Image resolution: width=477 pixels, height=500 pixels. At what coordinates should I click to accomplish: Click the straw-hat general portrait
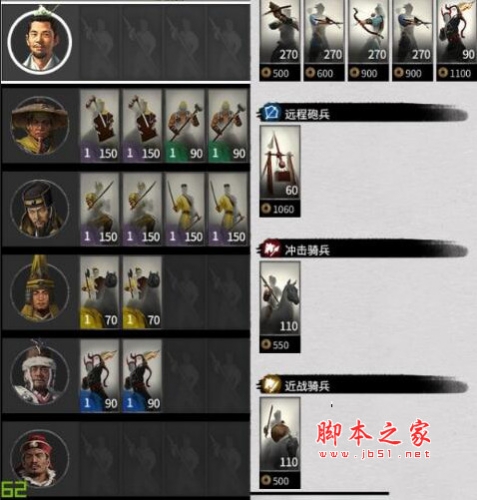pyautogui.click(x=40, y=125)
